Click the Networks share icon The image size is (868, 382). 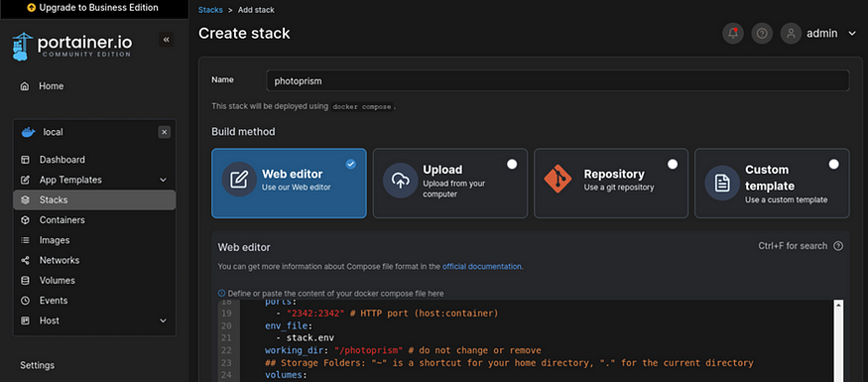point(25,260)
